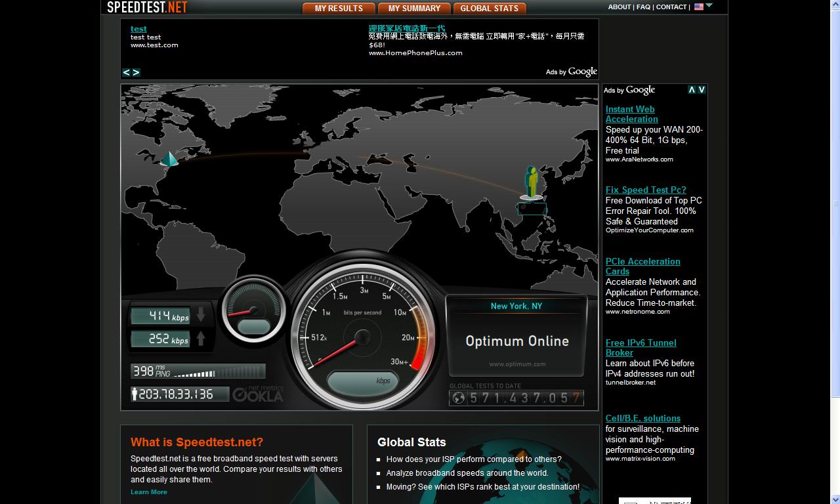
Task: Advance to the next top banner ad
Action: (136, 72)
